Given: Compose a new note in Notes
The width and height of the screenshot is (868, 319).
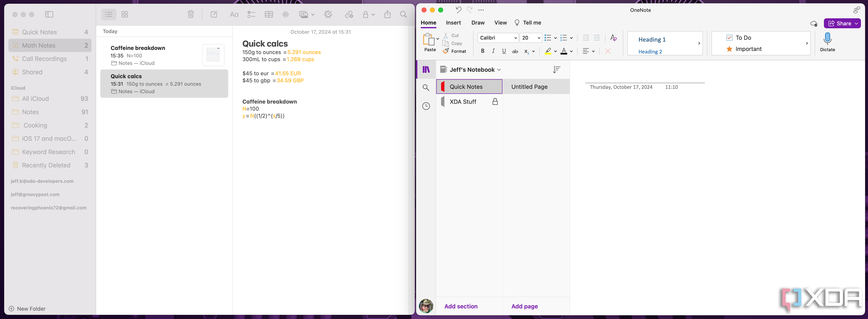Looking at the screenshot, I should pos(214,14).
